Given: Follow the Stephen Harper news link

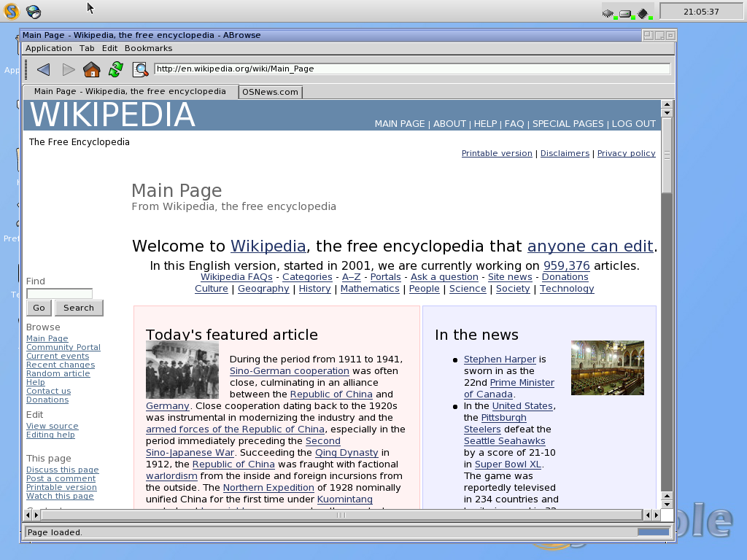Looking at the screenshot, I should 500,359.
